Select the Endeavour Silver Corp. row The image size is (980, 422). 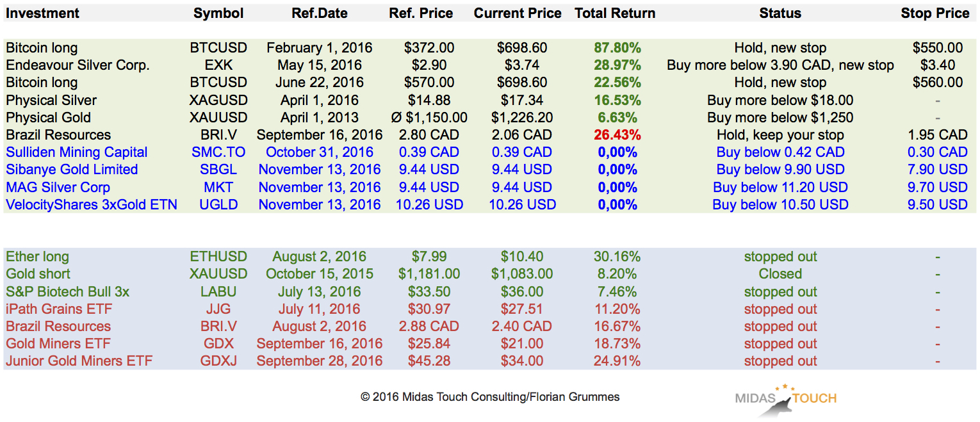[78, 65]
